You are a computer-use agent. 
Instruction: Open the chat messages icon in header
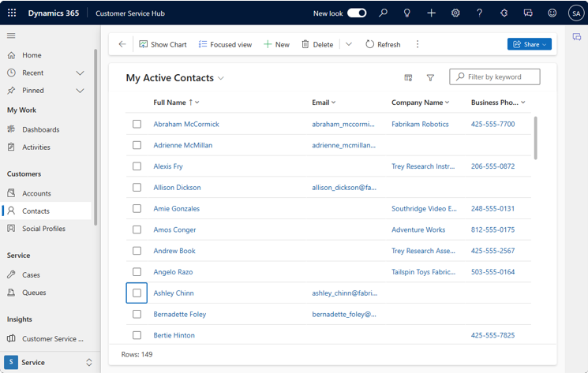pyautogui.click(x=528, y=13)
